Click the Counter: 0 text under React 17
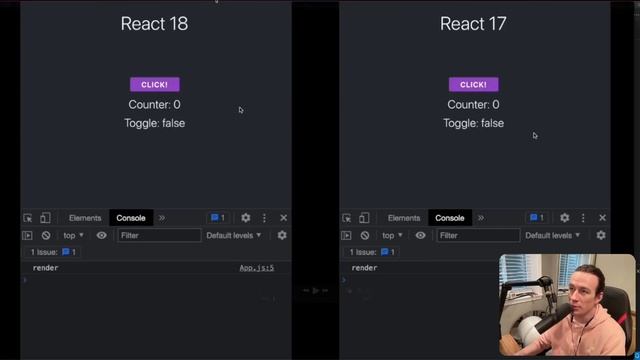Screen dimensions: 640x360 pyautogui.click(x=473, y=105)
